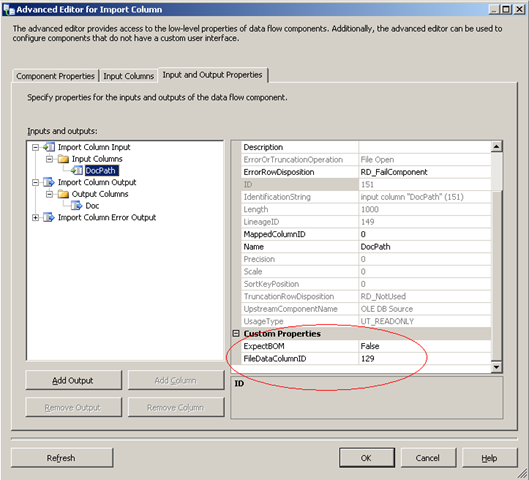
Task: Select the ErrorOrTruncationOperation property name
Action: (x=294, y=160)
